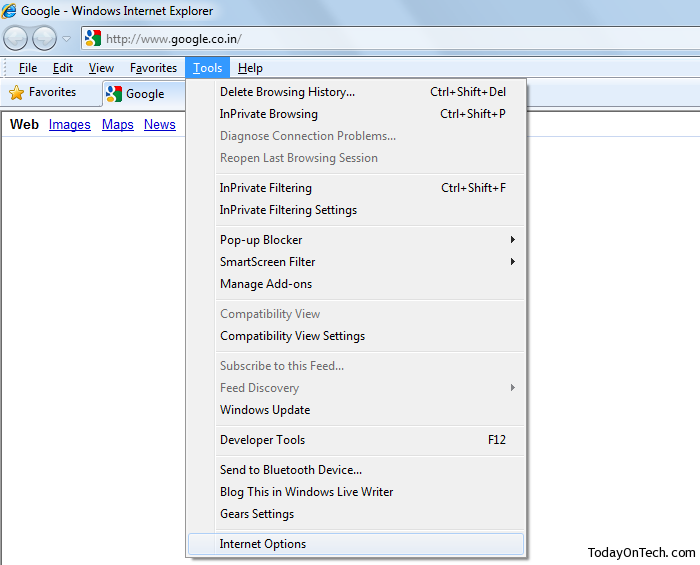
Task: Click the greyed Compatibility View item
Action: tap(356, 314)
